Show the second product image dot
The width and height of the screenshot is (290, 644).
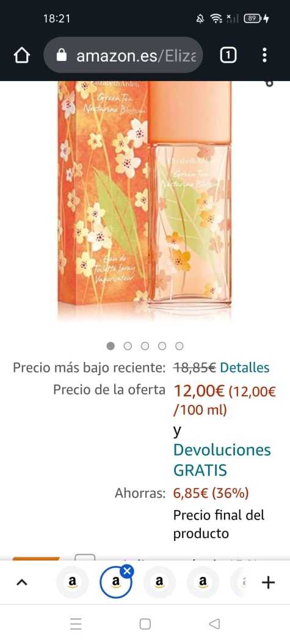128,346
